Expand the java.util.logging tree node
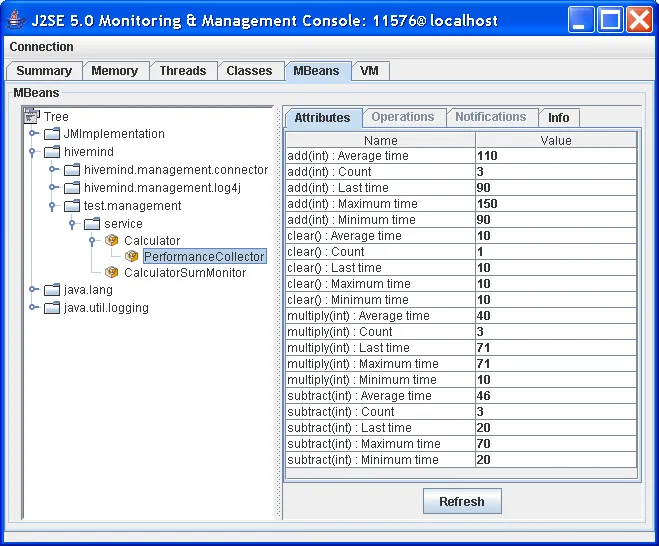The height and width of the screenshot is (546, 659). click(x=33, y=307)
